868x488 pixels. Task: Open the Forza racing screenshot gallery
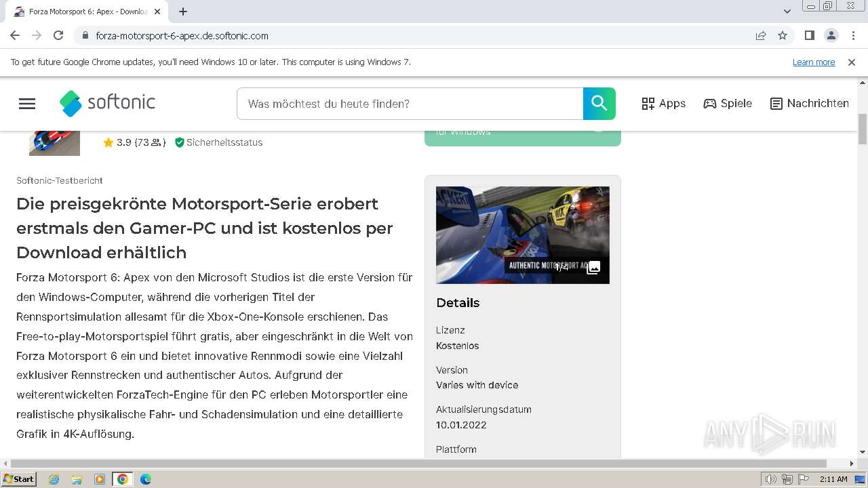523,235
